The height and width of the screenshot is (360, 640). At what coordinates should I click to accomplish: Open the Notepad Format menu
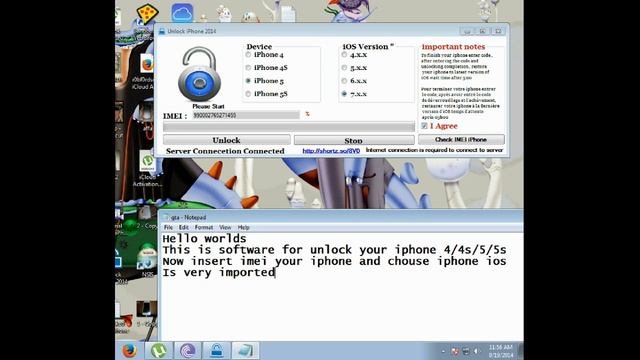(x=204, y=227)
